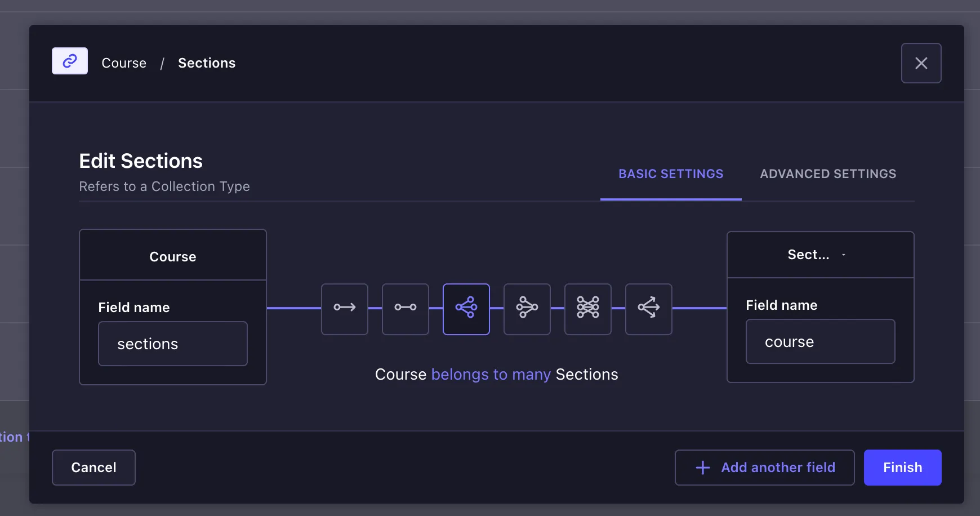Click the Finish button
The height and width of the screenshot is (516, 980).
[902, 468]
